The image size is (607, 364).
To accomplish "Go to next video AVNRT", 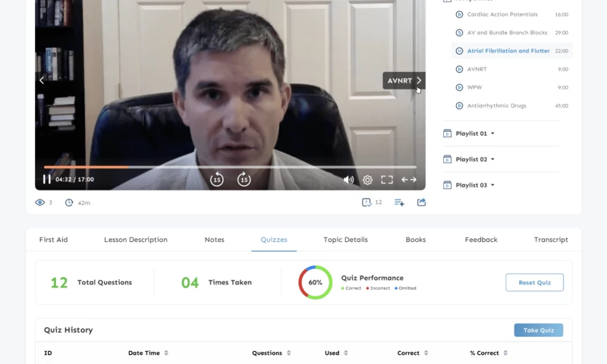I will pyautogui.click(x=404, y=80).
